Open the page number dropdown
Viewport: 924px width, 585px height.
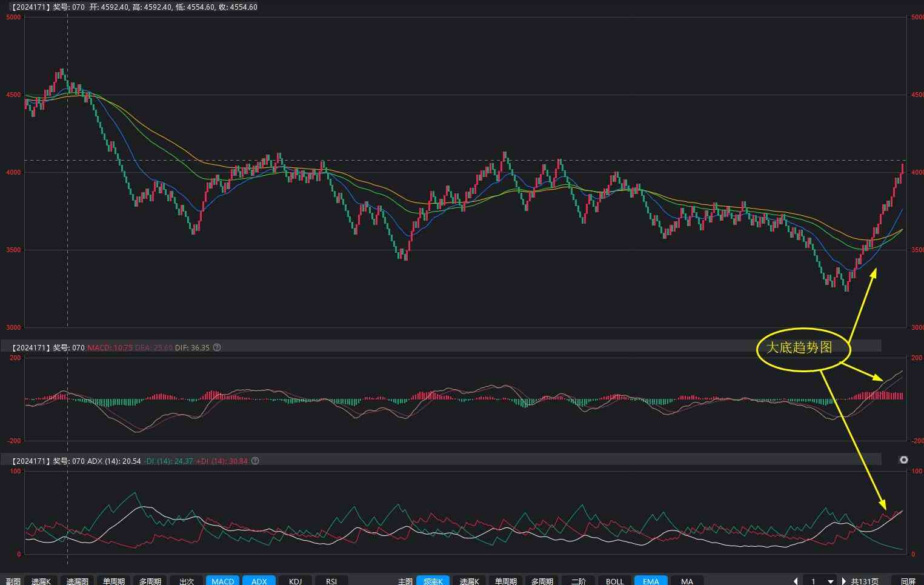tap(830, 581)
